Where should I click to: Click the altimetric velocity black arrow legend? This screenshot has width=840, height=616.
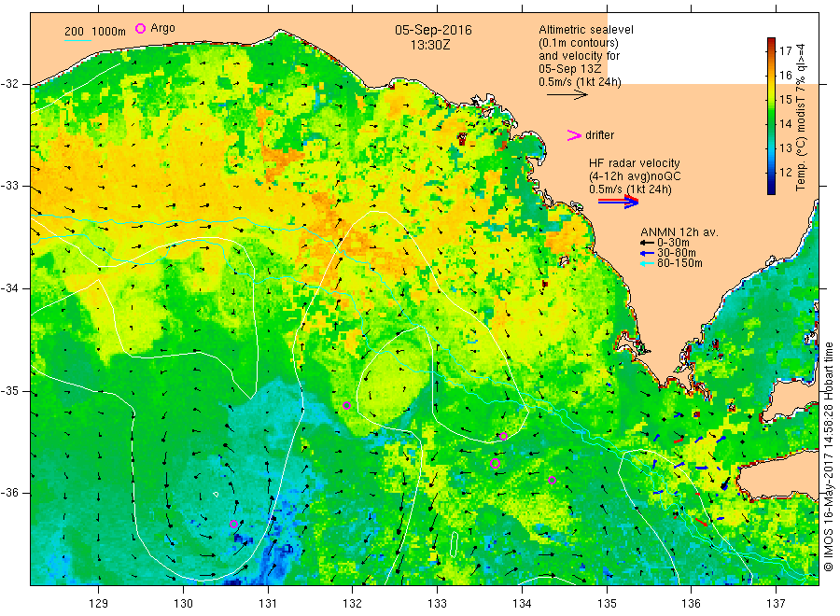click(567, 95)
